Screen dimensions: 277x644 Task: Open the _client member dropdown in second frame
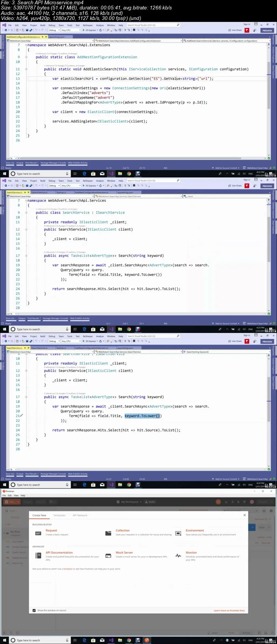click(x=226, y=196)
